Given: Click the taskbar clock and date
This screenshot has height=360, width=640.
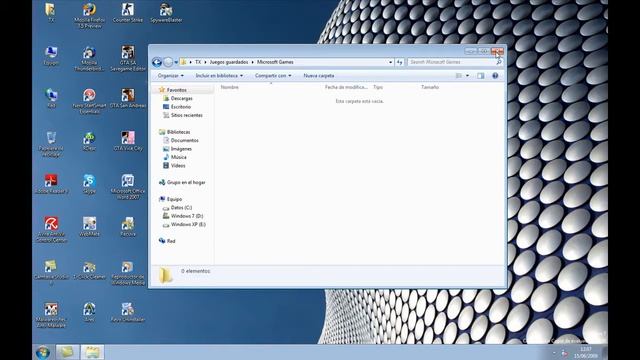Looking at the screenshot, I should tap(586, 352).
